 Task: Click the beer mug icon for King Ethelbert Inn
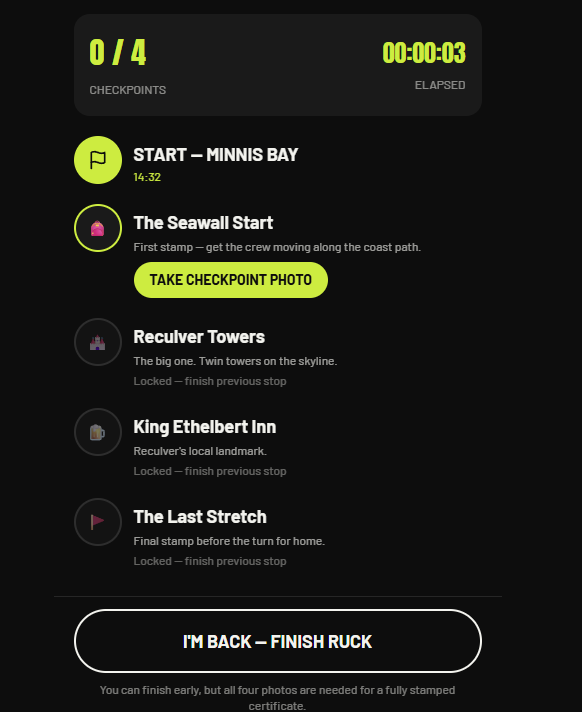pyautogui.click(x=98, y=432)
